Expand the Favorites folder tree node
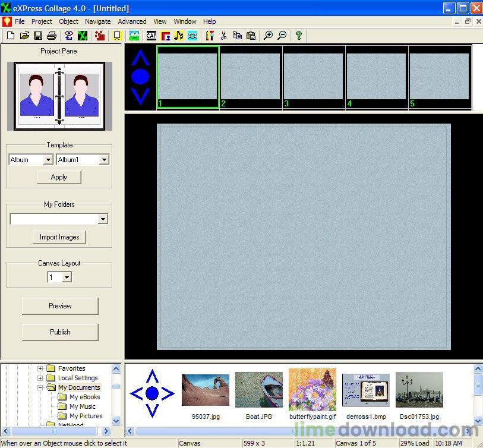483x448 pixels. (40, 368)
